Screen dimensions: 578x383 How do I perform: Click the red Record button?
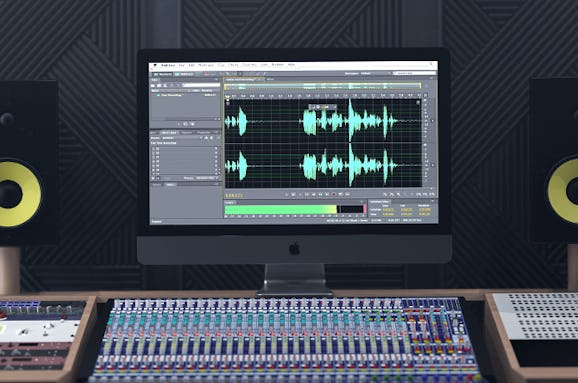(334, 194)
